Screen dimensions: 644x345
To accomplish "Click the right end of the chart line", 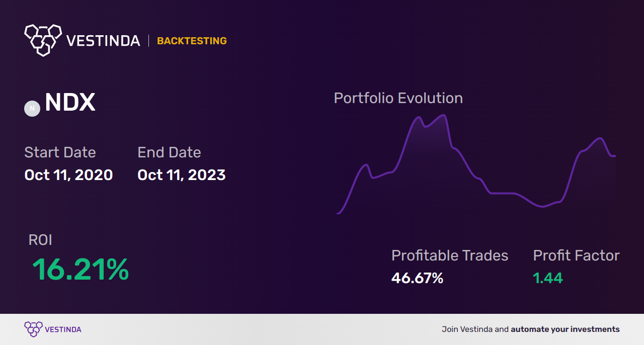I will point(615,156).
